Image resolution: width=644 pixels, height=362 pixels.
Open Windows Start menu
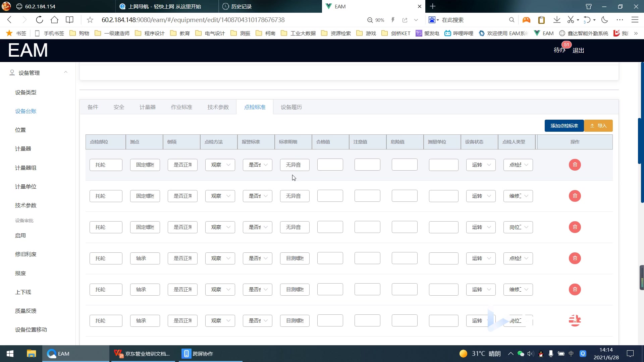[10, 354]
